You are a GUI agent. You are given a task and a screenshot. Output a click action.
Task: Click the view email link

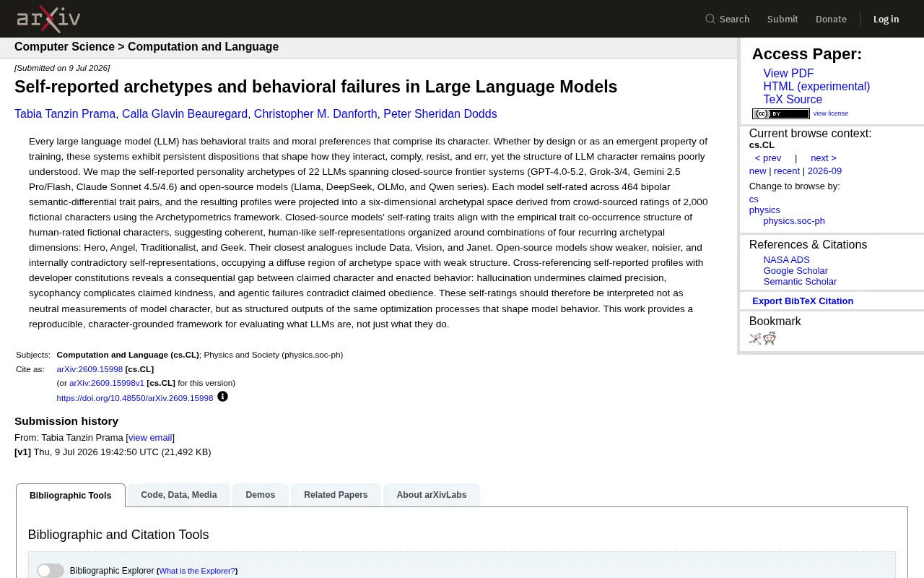tap(150, 438)
